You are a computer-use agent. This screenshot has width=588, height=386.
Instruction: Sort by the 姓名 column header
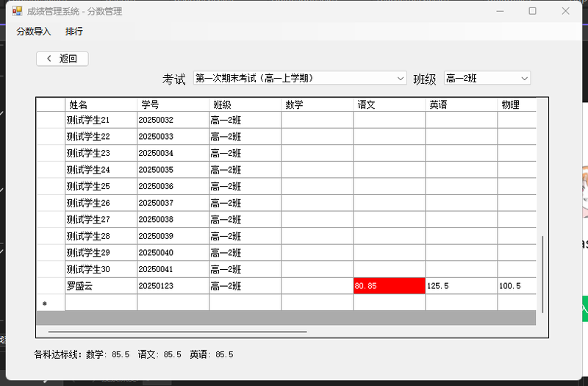tap(101, 104)
